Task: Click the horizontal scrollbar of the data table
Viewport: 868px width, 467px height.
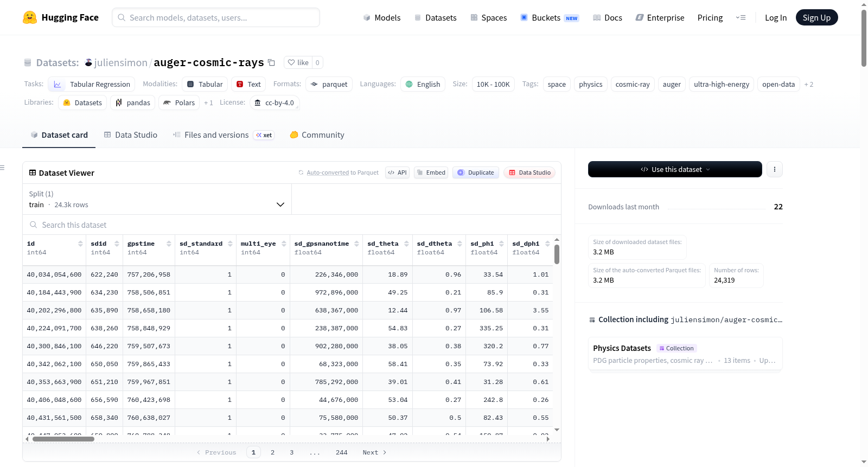Action: tap(63, 439)
